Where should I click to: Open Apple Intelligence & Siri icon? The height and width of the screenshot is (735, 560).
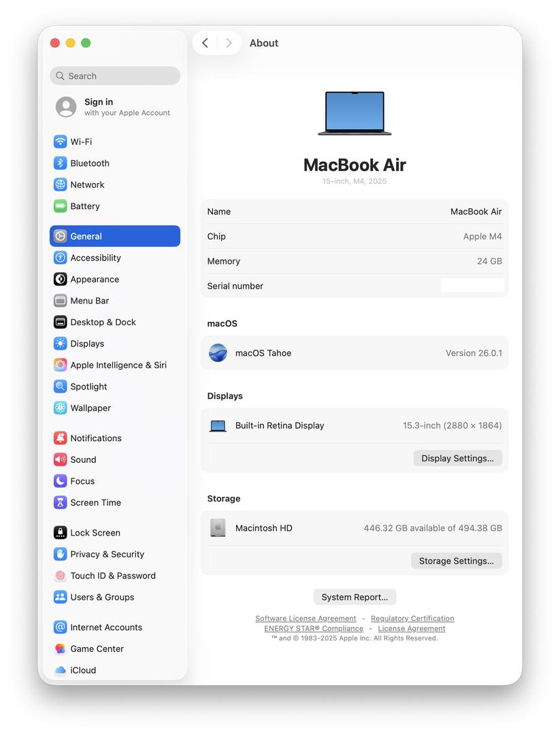tap(61, 365)
